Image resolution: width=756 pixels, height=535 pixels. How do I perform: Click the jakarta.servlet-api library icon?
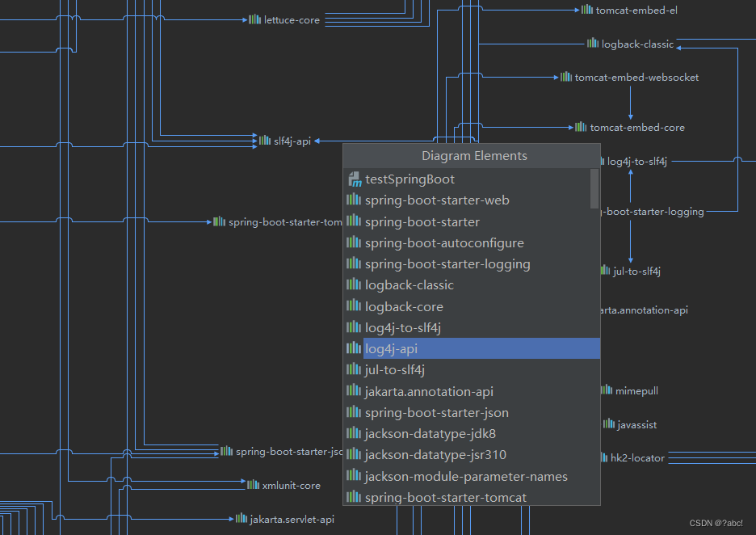click(x=241, y=519)
